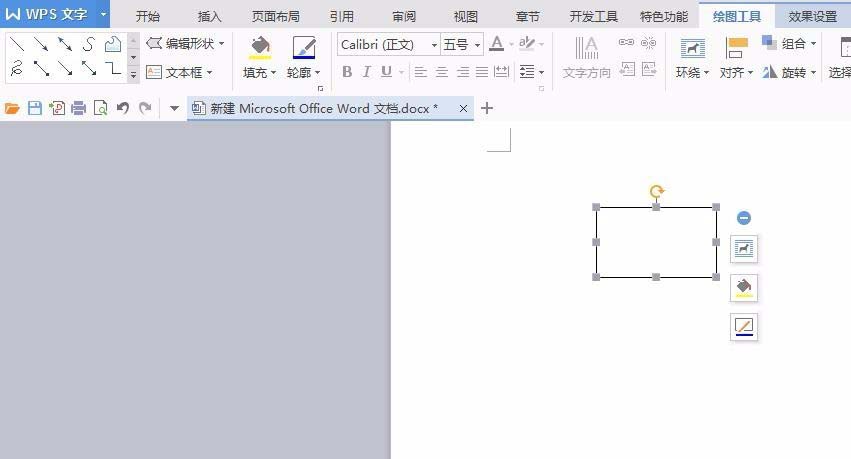The height and width of the screenshot is (459, 851).
Task: Justify text alignment
Action: (482, 72)
